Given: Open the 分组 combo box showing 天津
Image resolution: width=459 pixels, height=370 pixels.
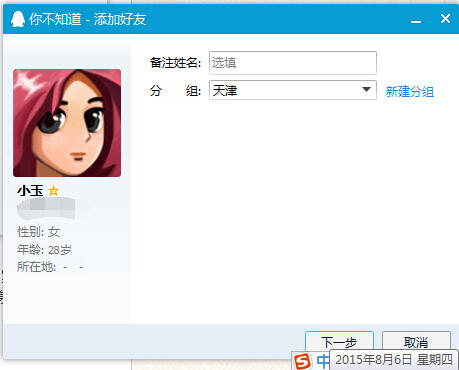Looking at the screenshot, I should pos(293,90).
